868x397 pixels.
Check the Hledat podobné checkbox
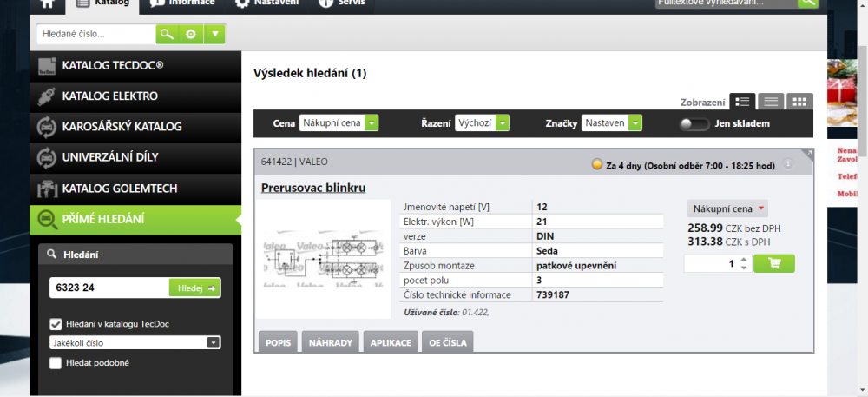pos(56,363)
